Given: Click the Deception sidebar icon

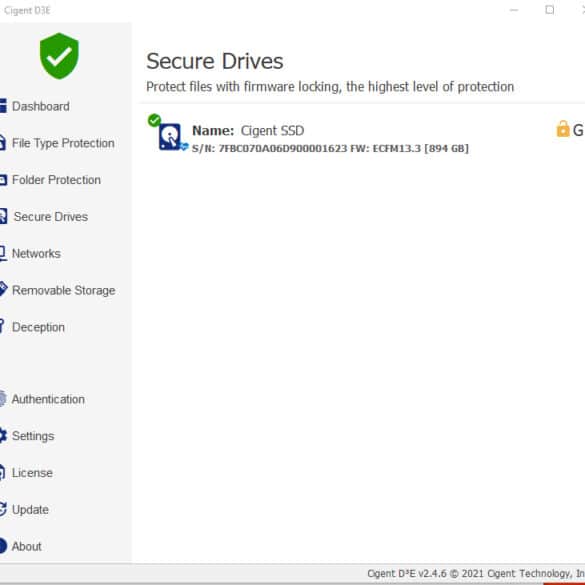Looking at the screenshot, I should coord(2,326).
